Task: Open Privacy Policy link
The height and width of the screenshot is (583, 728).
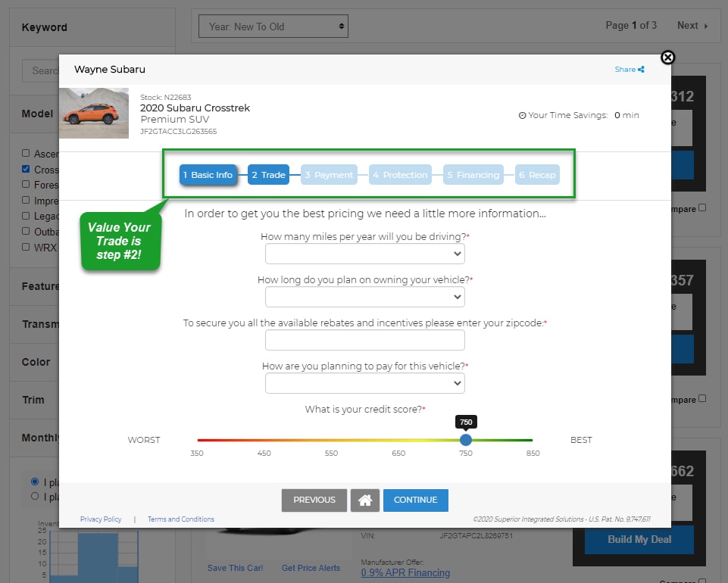Action: tap(101, 519)
